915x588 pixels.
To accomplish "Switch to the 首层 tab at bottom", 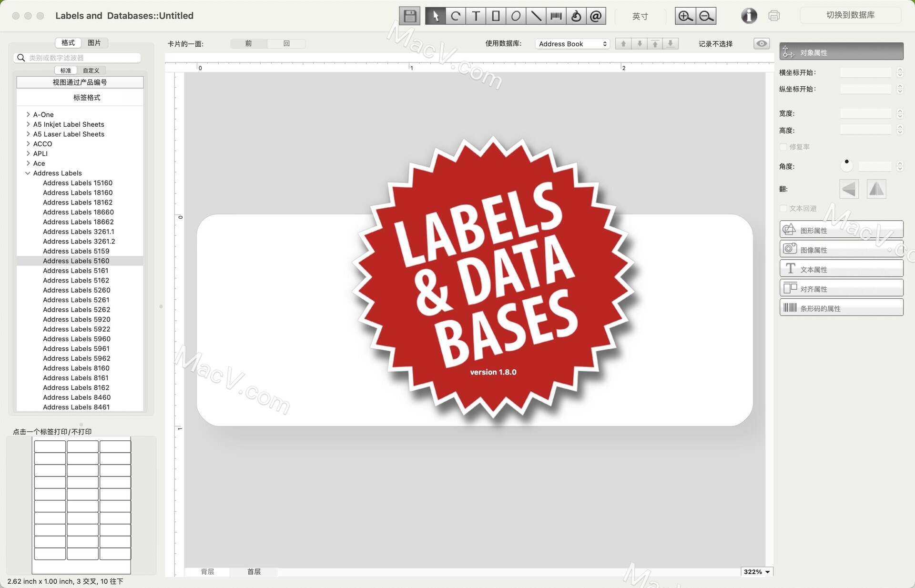I will (x=254, y=572).
